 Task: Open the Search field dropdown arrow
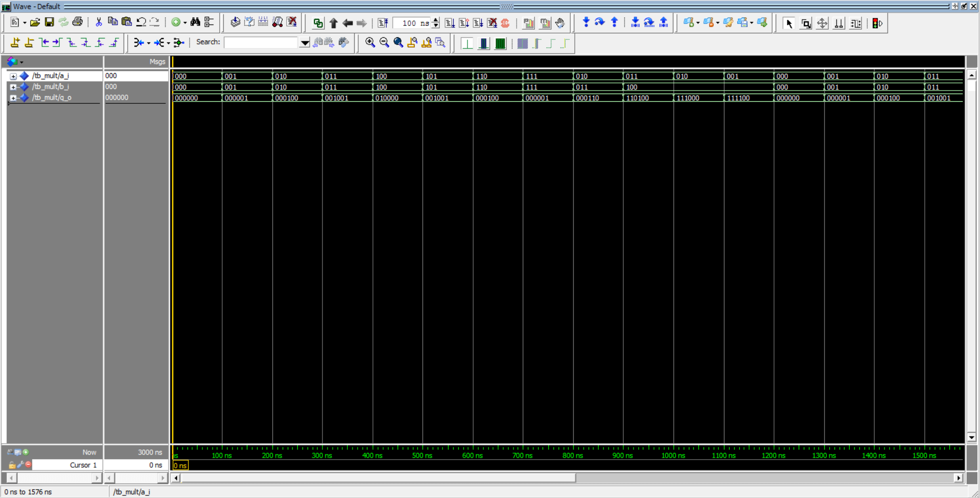(305, 43)
